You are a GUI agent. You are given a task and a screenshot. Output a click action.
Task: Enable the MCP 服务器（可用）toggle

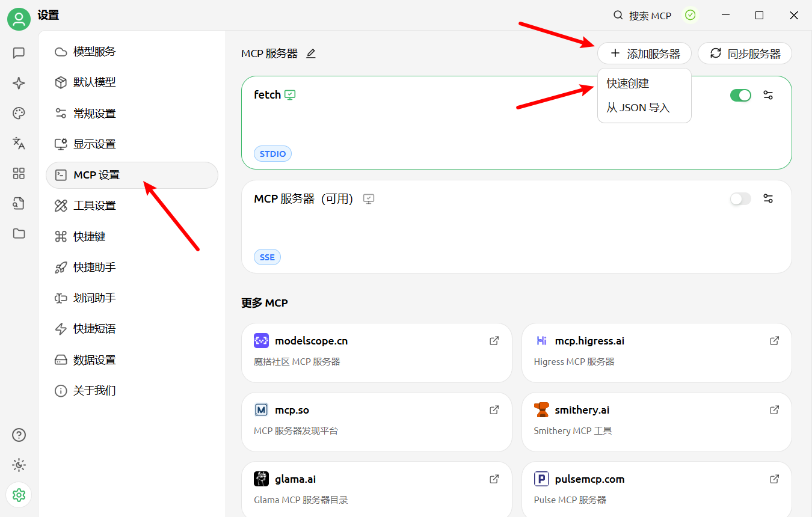pyautogui.click(x=740, y=198)
